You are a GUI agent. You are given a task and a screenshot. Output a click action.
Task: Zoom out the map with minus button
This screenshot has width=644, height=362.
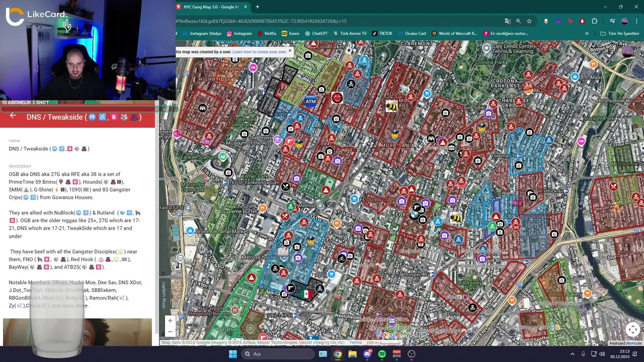point(170,331)
